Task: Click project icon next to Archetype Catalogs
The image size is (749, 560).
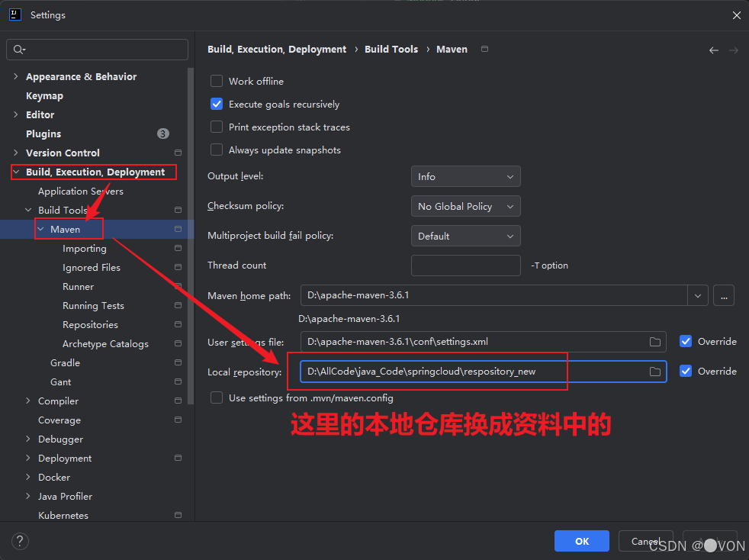Action: pyautogui.click(x=178, y=343)
